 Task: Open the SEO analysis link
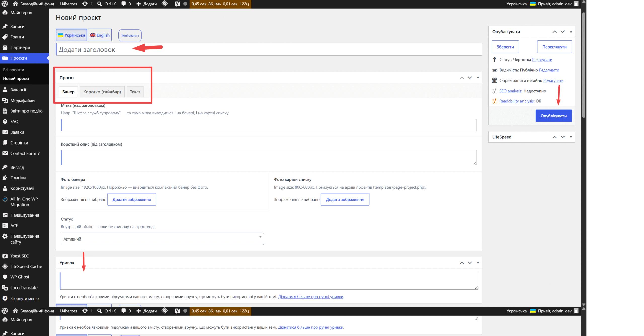point(510,91)
